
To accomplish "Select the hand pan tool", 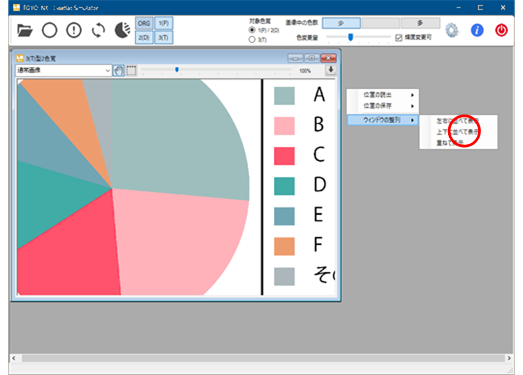I will coord(118,70).
